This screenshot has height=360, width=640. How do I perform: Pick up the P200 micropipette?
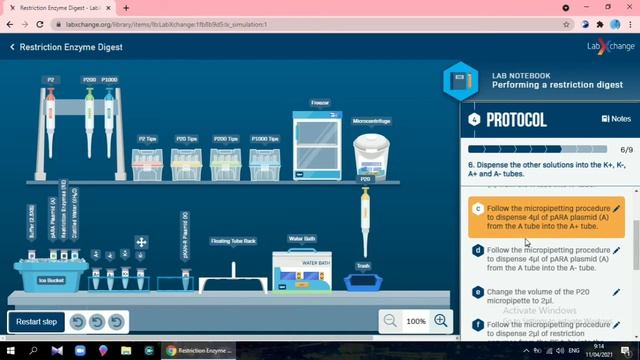point(89,122)
